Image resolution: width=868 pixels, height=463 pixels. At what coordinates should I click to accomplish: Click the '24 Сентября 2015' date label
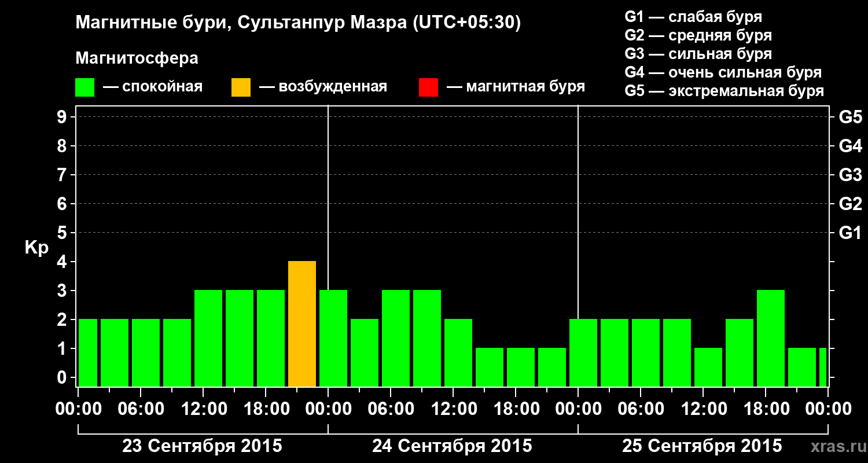click(x=453, y=446)
